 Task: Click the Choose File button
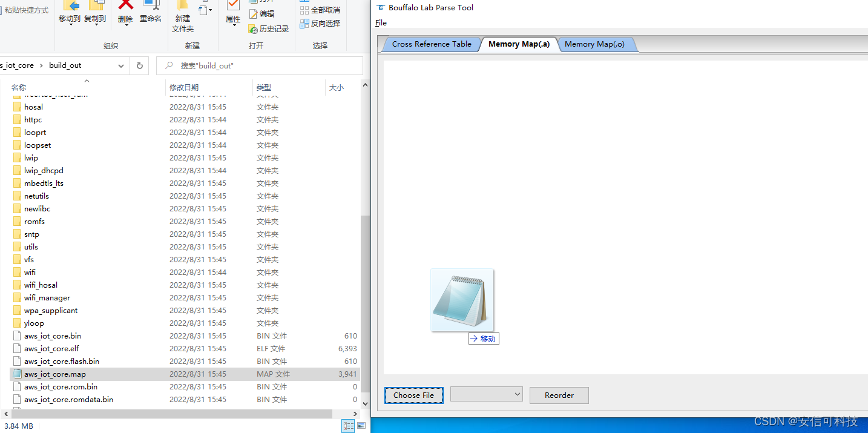(x=414, y=395)
